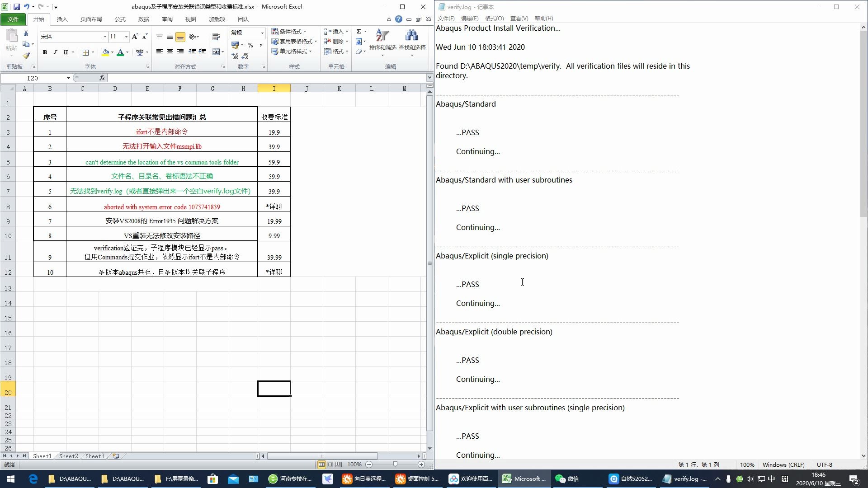Click the accounting number format icon

pos(235,45)
